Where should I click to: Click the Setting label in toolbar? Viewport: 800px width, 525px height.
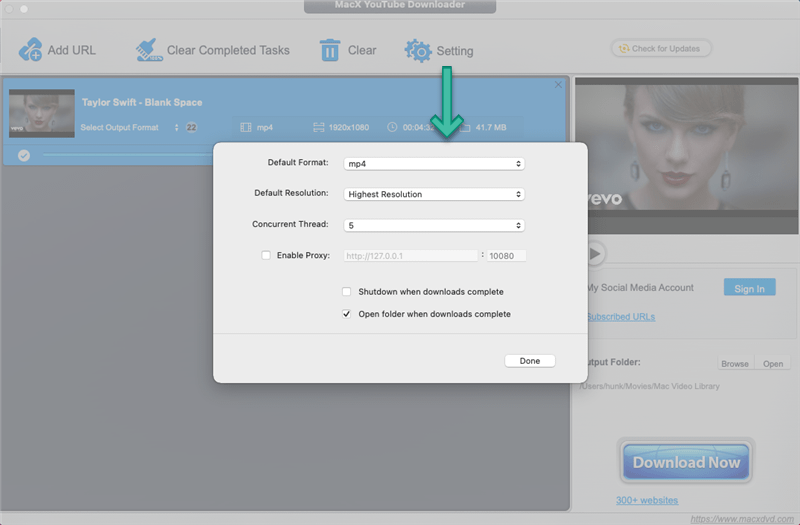pyautogui.click(x=455, y=51)
